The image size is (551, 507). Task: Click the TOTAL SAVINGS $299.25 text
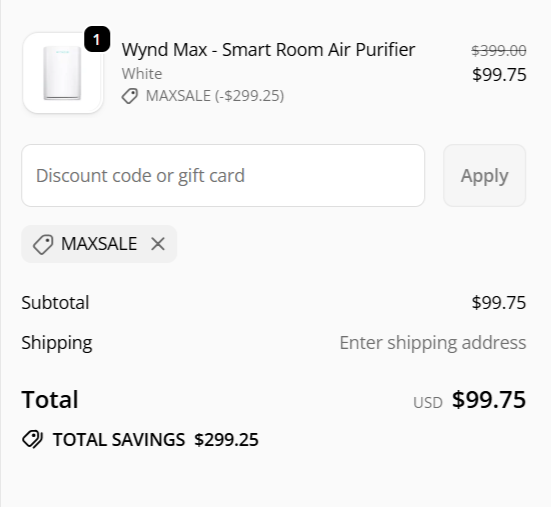point(156,440)
